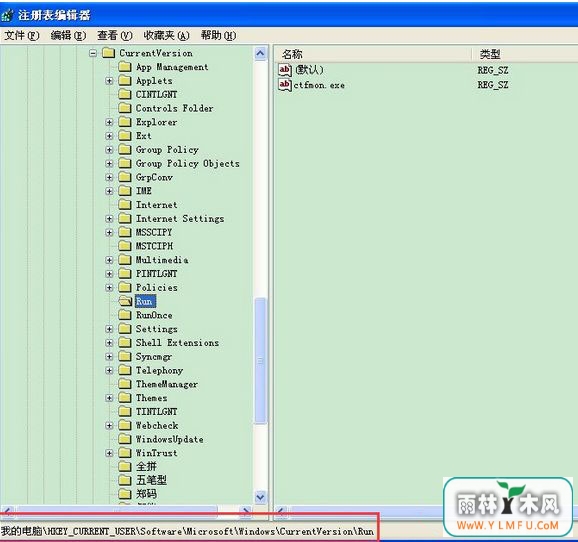Select the Run folder icon
This screenshot has height=542, width=578.
click(125, 301)
